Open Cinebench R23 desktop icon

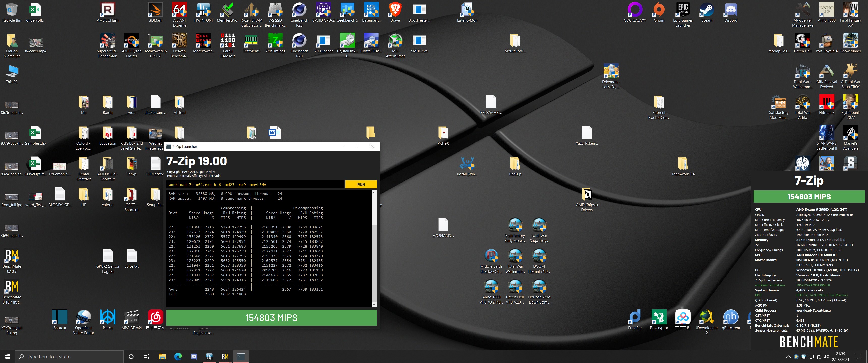(x=299, y=15)
